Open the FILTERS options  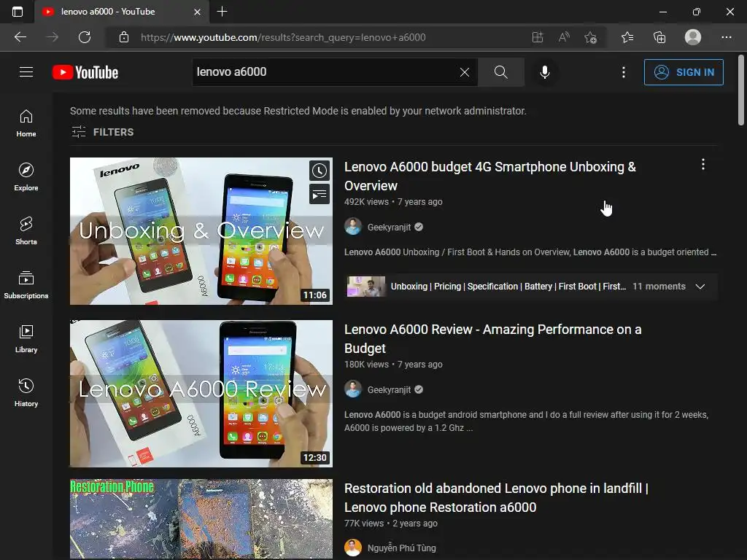click(102, 132)
